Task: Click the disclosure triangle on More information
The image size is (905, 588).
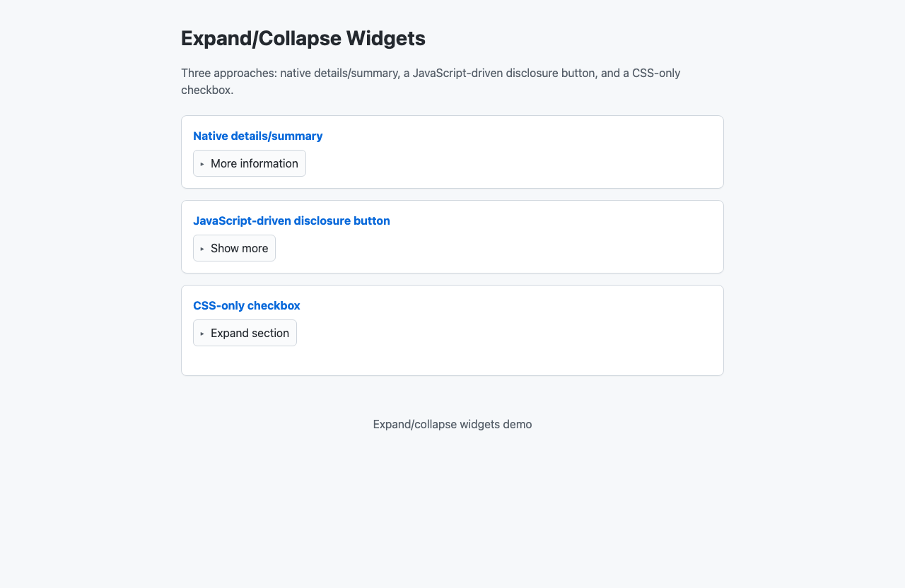Action: [x=202, y=163]
